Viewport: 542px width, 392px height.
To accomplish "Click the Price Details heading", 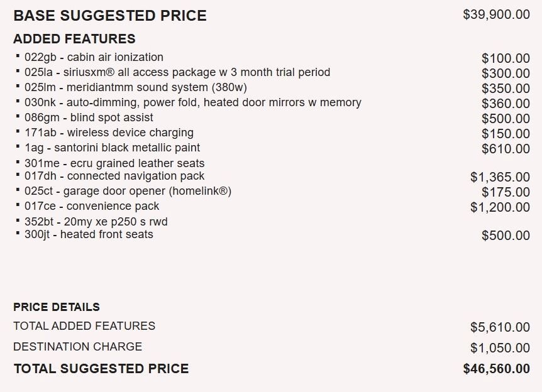I will click(57, 307).
